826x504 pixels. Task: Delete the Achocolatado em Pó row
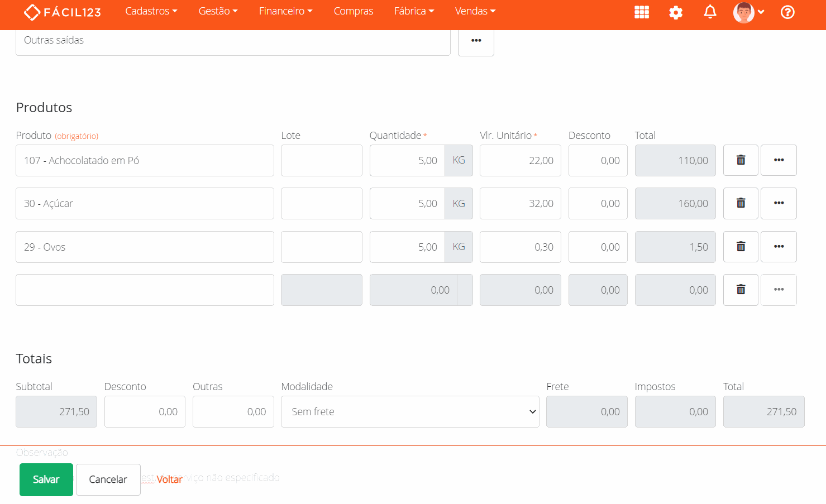(741, 160)
